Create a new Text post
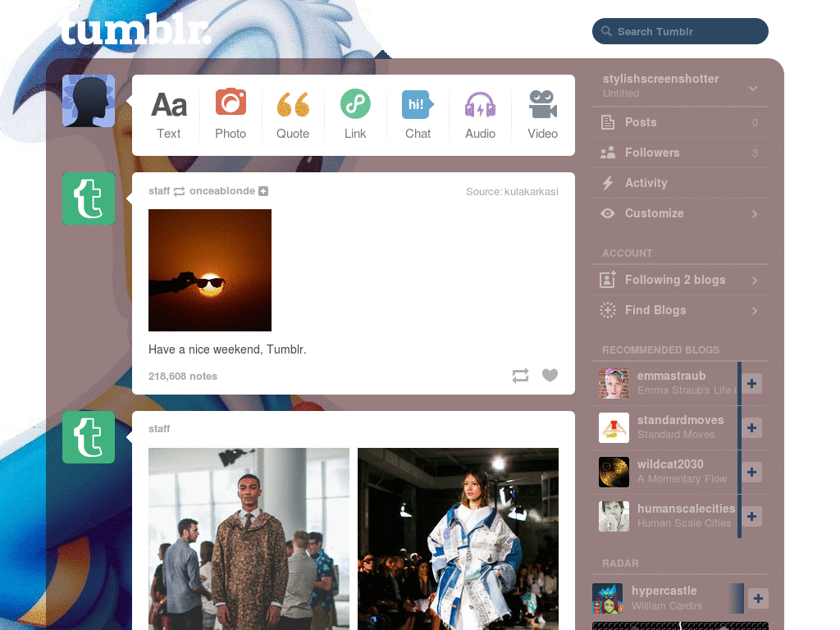The width and height of the screenshot is (840, 630). [169, 115]
